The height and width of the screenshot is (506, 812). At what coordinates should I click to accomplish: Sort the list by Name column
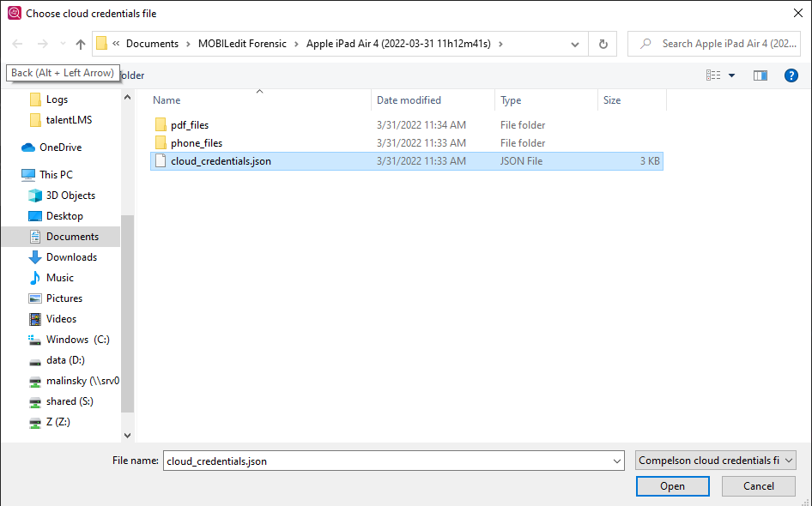click(x=167, y=100)
